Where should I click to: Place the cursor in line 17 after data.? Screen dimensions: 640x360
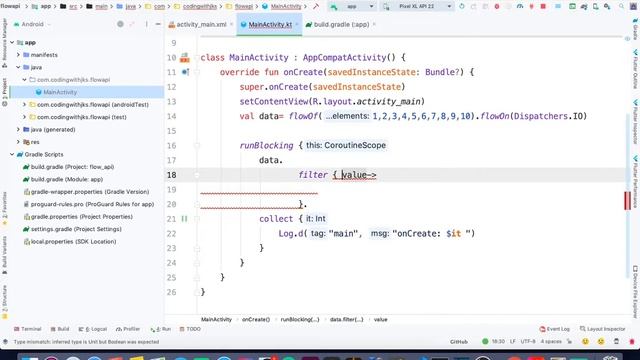click(x=283, y=160)
